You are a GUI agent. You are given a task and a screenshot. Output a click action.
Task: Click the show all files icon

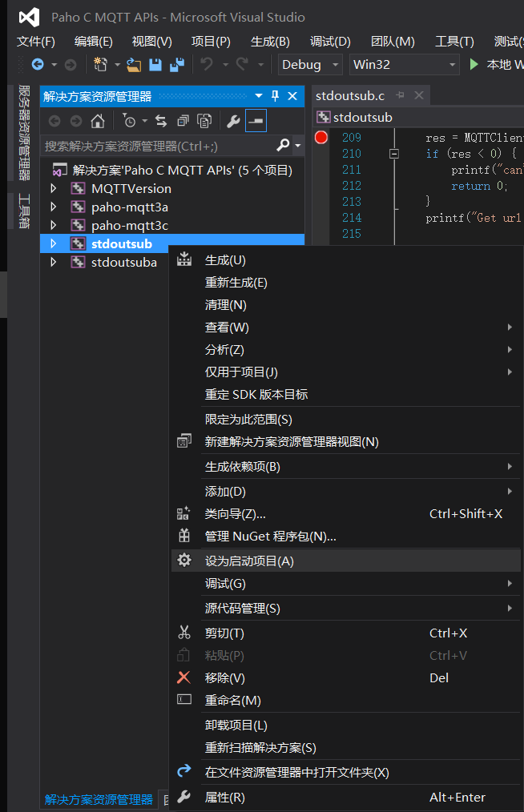click(204, 121)
